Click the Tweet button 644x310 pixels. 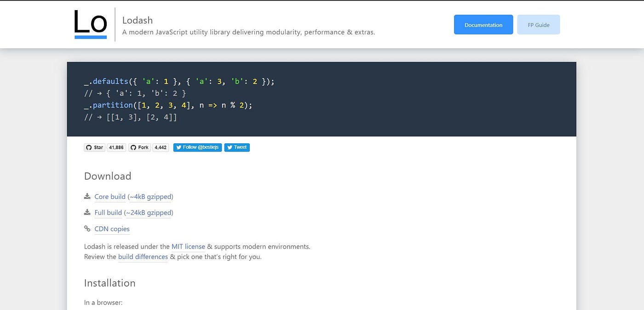(x=237, y=147)
